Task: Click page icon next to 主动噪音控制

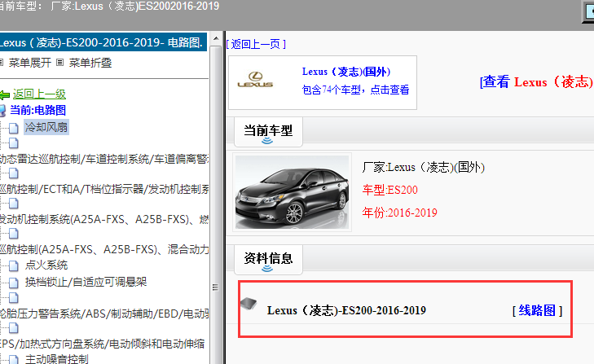Action: click(x=14, y=360)
